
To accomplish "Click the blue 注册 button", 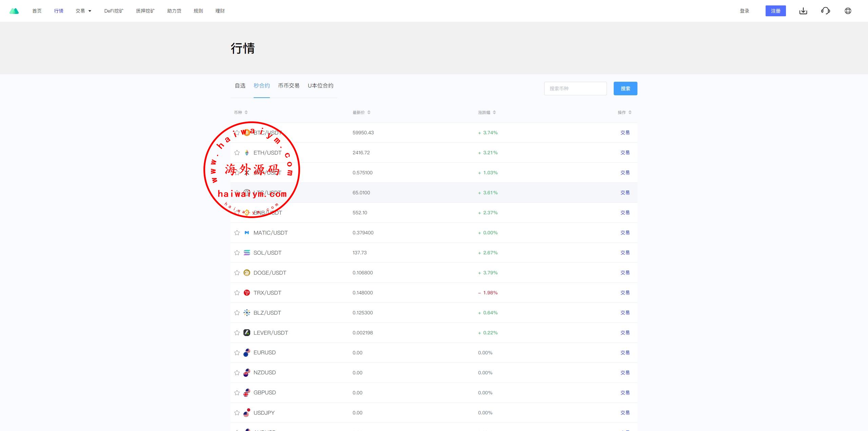I will pos(775,11).
